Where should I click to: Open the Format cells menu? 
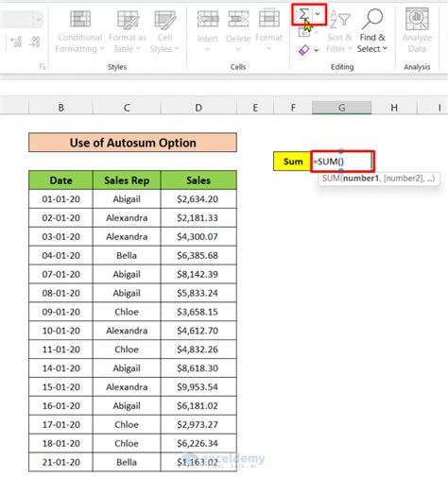point(268,31)
